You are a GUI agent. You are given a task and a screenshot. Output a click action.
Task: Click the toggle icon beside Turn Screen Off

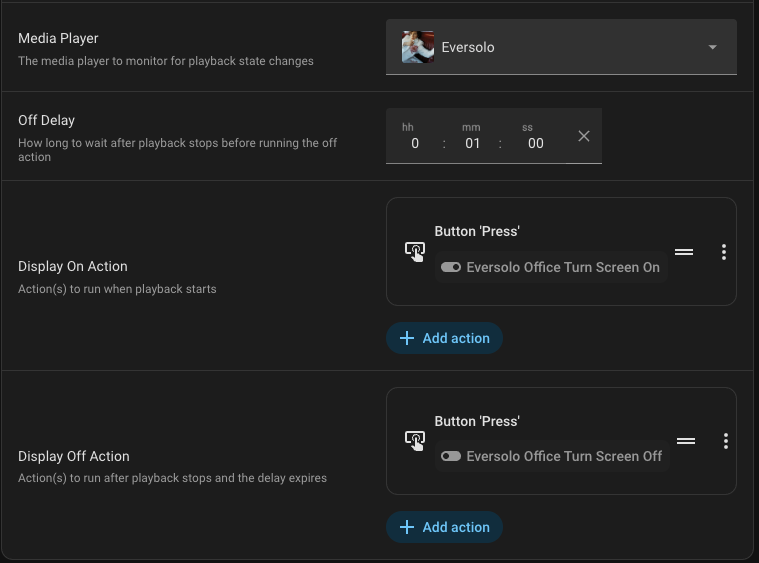[x=451, y=456]
